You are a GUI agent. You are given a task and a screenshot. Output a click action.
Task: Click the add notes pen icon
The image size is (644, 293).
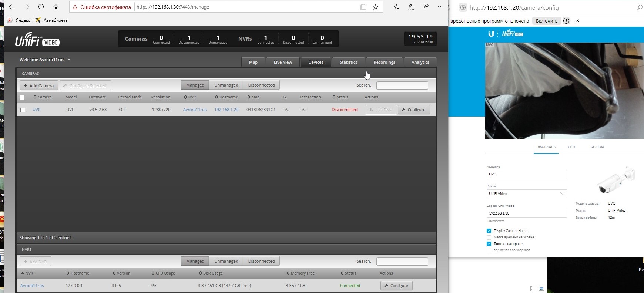click(411, 7)
